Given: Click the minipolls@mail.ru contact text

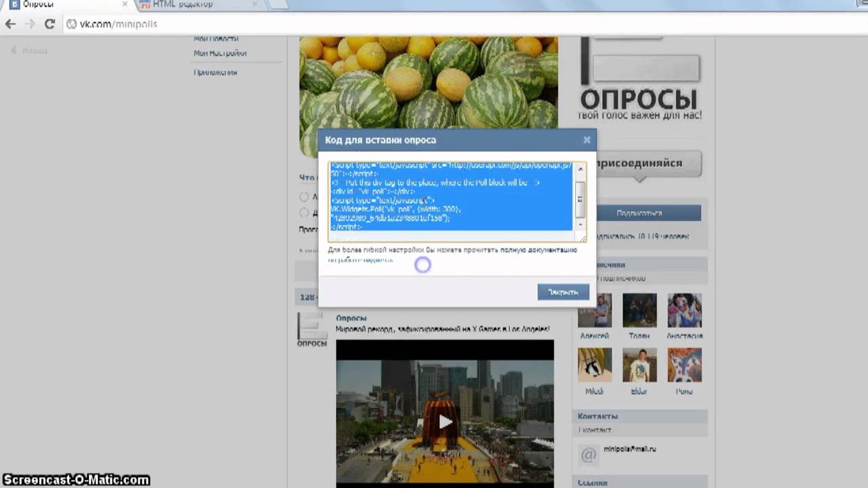Looking at the screenshot, I should point(630,449).
